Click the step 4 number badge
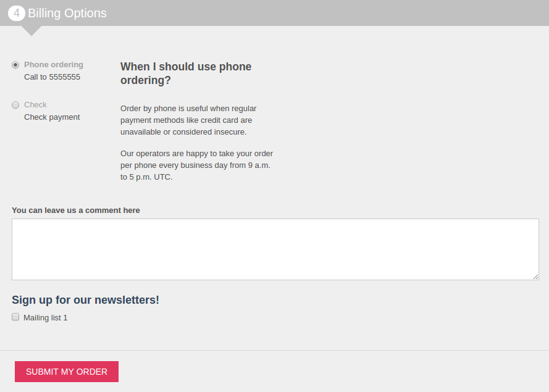Image resolution: width=549 pixels, height=392 pixels. pyautogui.click(x=17, y=14)
